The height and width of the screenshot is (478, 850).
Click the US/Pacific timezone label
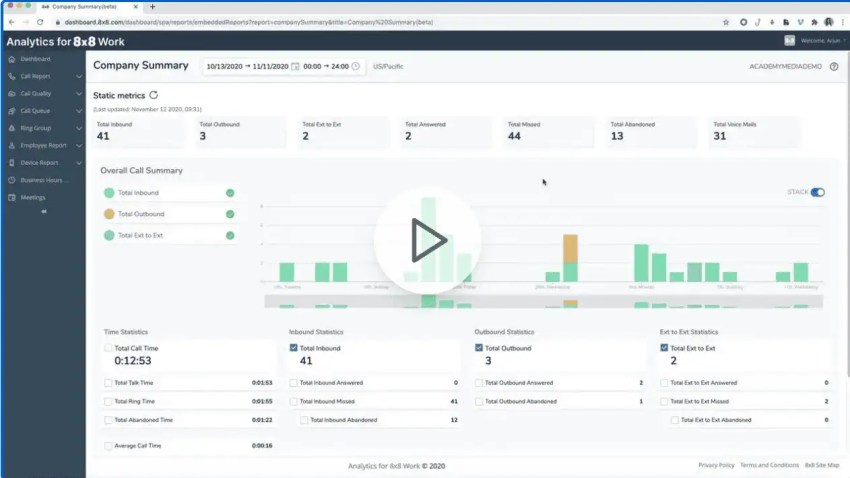388,66
